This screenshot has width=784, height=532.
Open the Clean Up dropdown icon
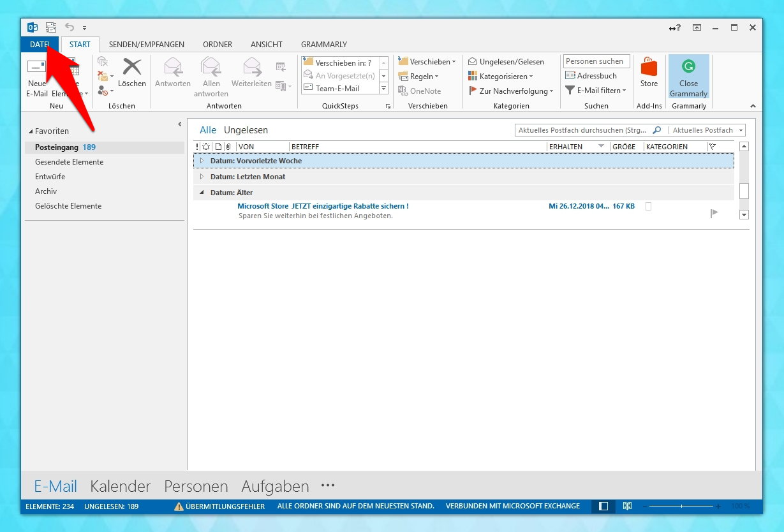coord(105,76)
